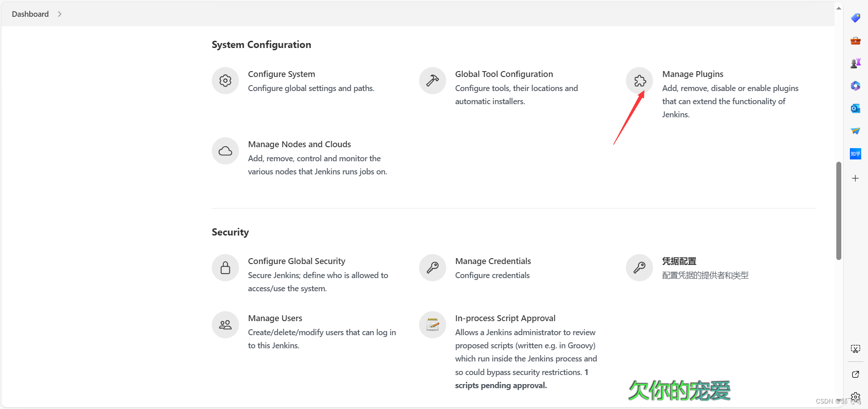The image size is (868, 409).
Task: Click the Global Tool Configuration hammer icon
Action: pos(433,81)
